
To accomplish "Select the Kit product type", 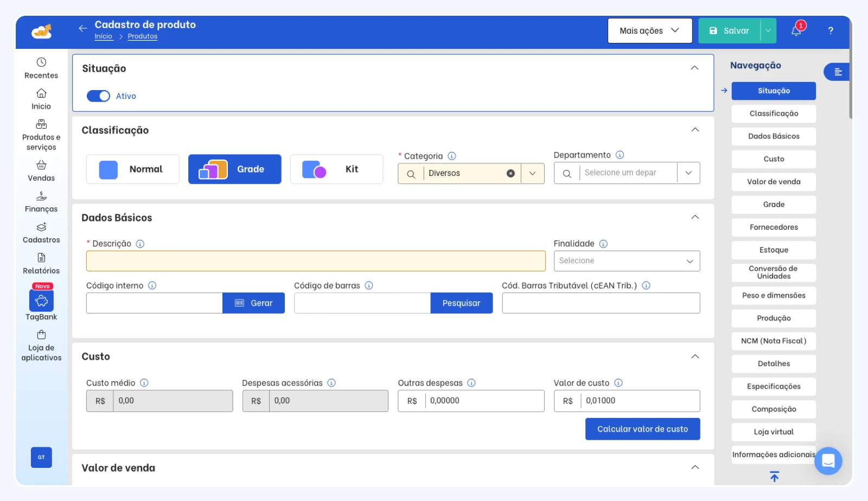I will [337, 169].
